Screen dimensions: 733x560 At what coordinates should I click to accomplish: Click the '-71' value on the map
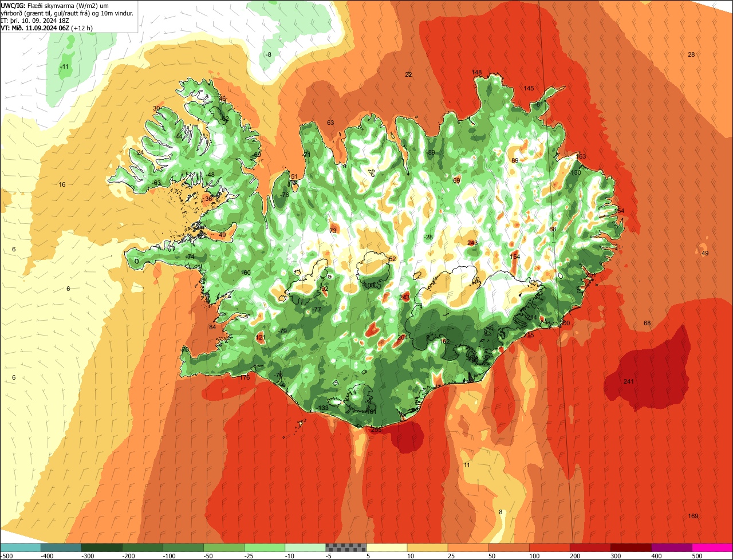pyautogui.click(x=306, y=155)
